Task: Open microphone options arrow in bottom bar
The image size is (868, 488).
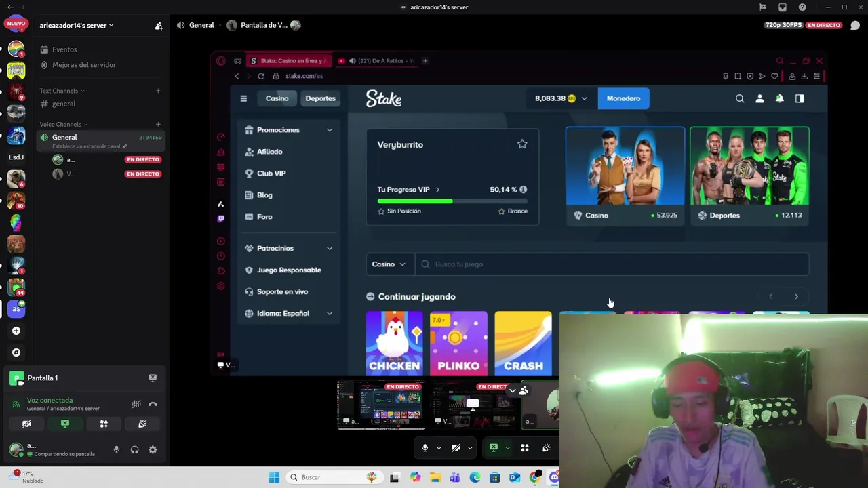Action: click(439, 448)
